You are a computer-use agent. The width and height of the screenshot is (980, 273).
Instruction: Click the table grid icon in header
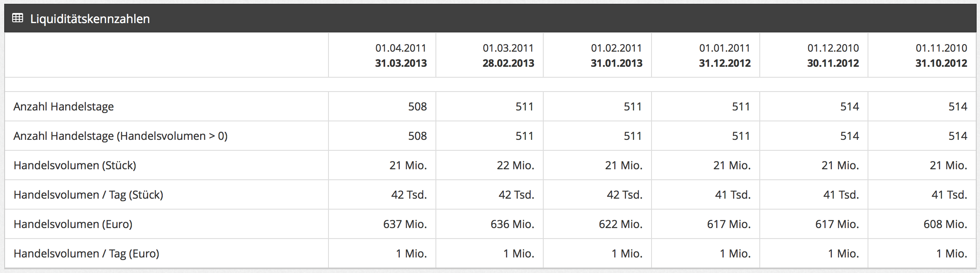18,18
